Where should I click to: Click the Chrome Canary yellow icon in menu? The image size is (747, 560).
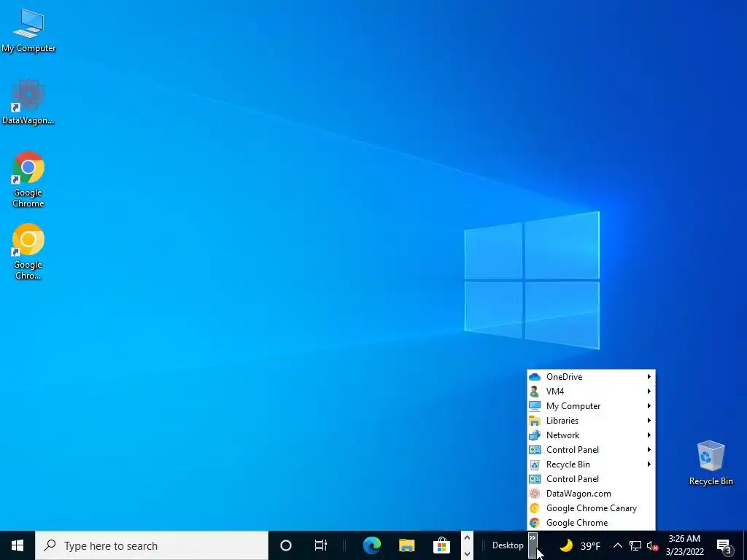click(x=535, y=508)
